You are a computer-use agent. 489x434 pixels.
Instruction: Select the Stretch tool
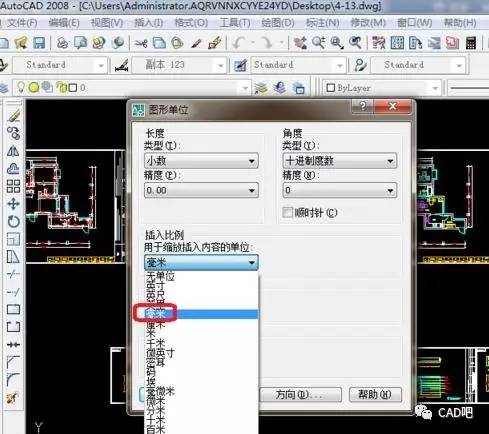point(14,257)
